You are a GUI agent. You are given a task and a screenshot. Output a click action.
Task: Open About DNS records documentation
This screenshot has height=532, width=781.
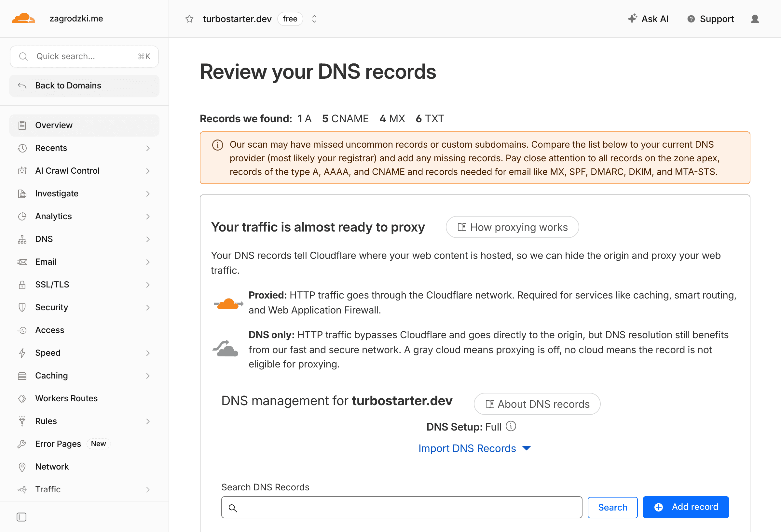537,404
